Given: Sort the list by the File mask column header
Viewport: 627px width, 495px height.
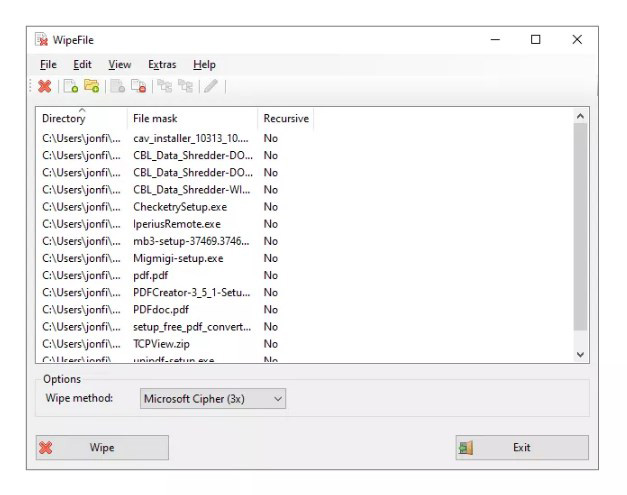Looking at the screenshot, I should (192, 118).
